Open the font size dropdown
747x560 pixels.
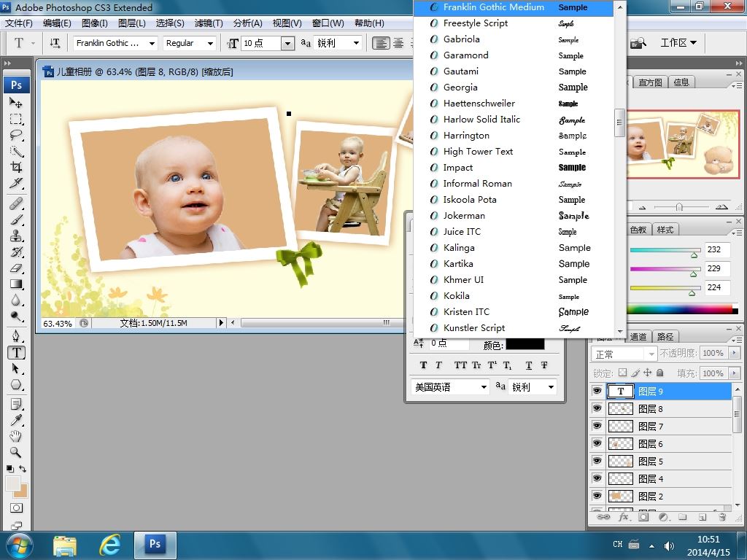[x=287, y=43]
